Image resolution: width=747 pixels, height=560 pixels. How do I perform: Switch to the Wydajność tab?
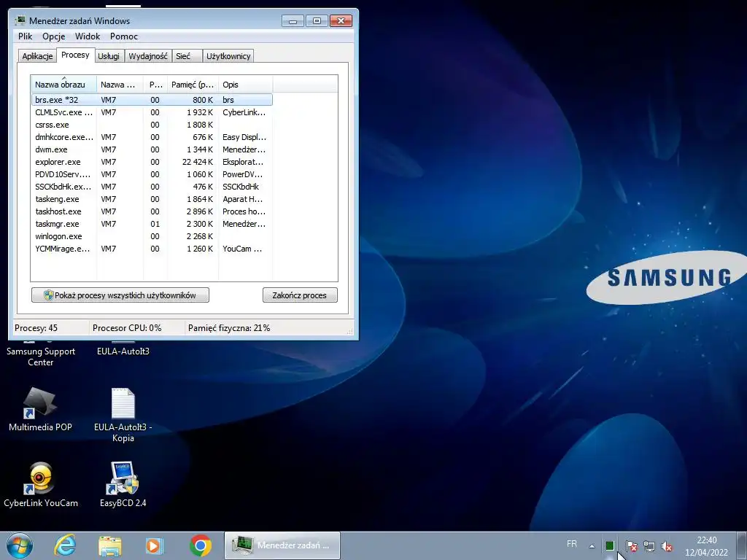click(x=147, y=56)
